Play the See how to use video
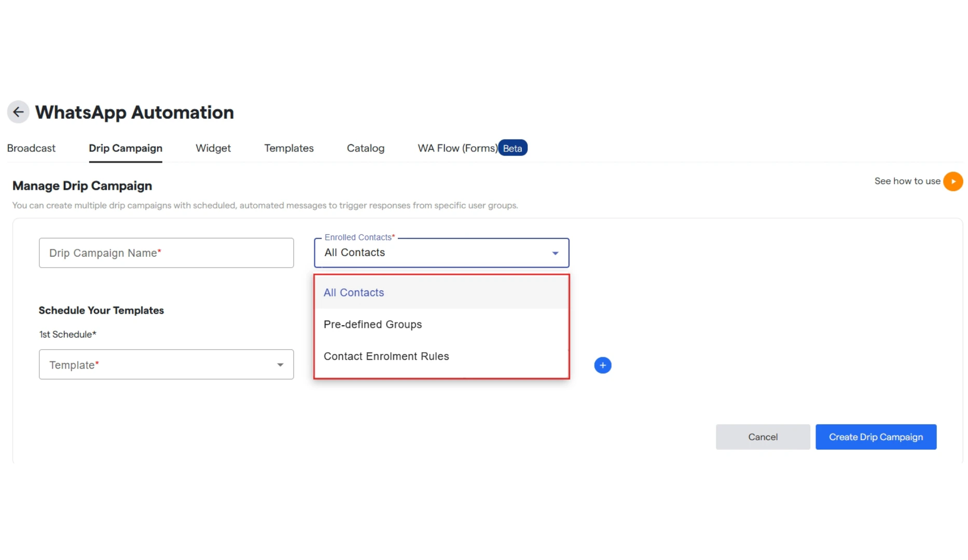 pyautogui.click(x=953, y=181)
